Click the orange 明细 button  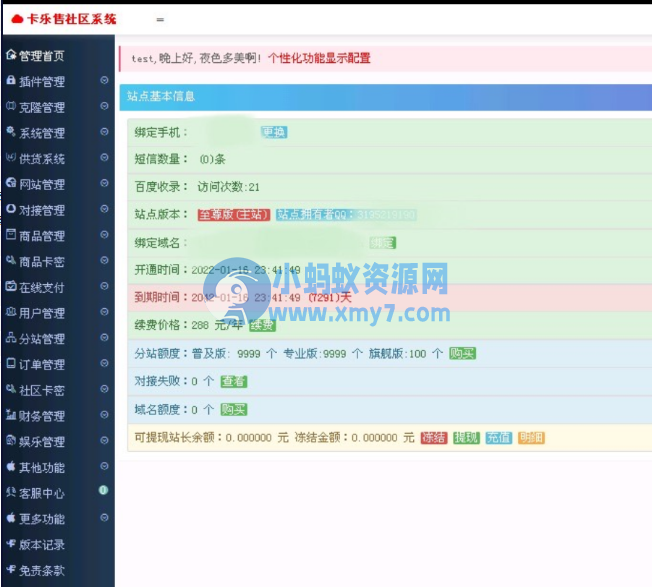coord(531,438)
